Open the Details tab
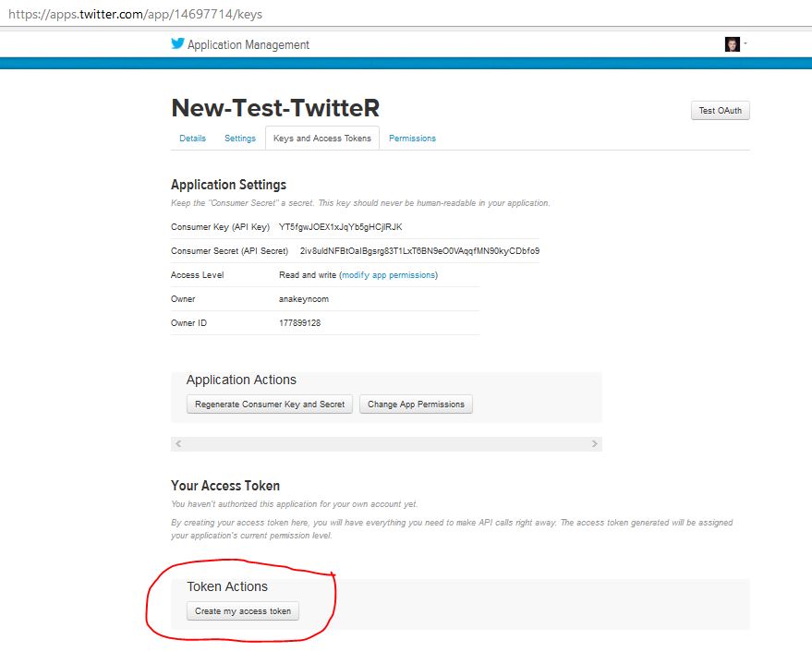The height and width of the screenshot is (652, 812). point(193,139)
